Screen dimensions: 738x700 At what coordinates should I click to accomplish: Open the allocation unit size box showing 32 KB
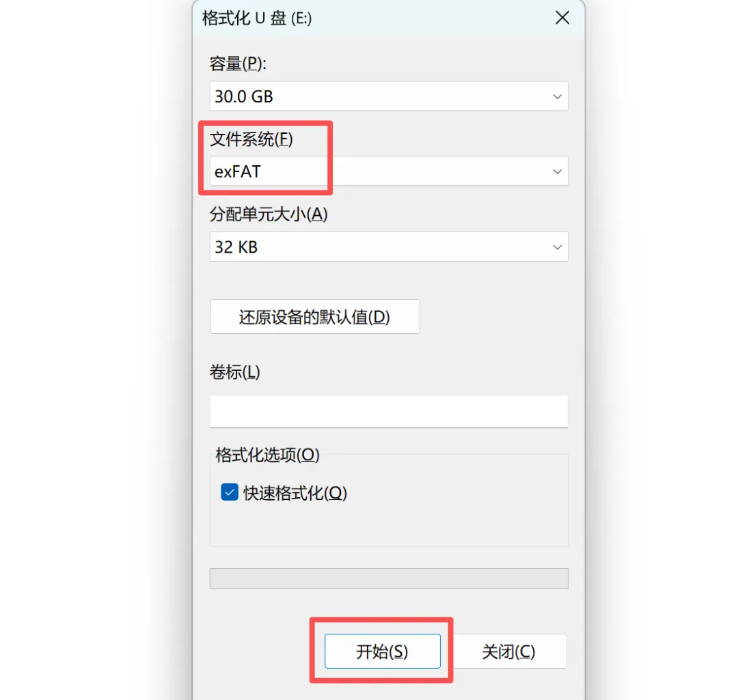tap(389, 247)
